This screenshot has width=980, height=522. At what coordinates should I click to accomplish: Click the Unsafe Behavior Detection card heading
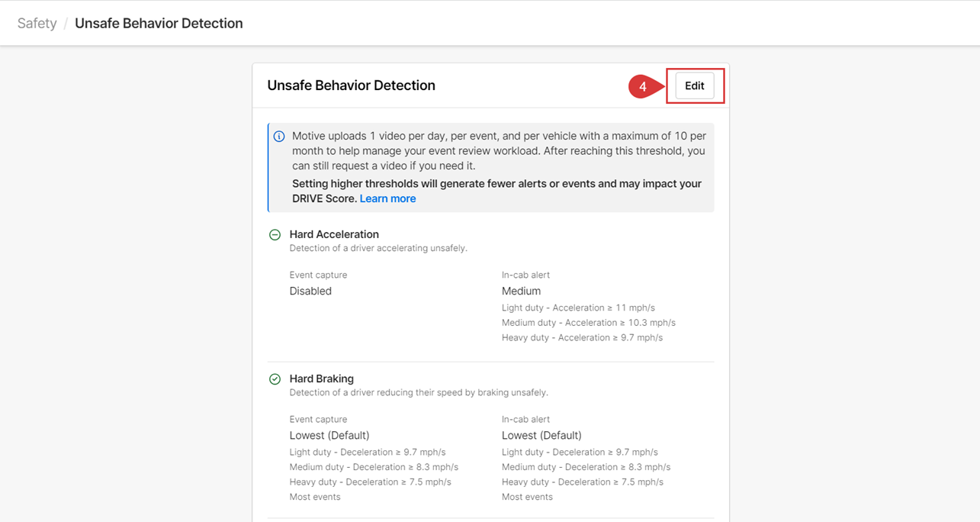351,85
